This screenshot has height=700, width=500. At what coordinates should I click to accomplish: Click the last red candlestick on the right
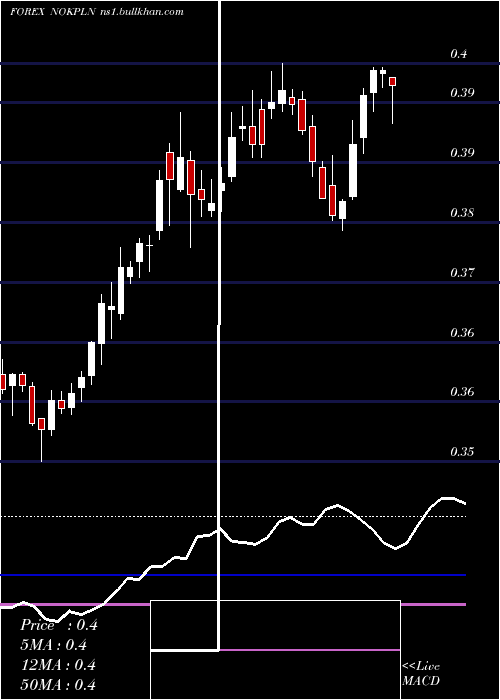[392, 81]
